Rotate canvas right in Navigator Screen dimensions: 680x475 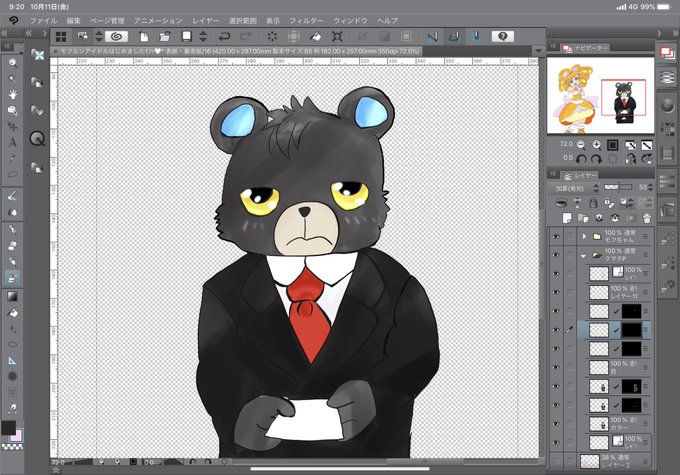(x=597, y=159)
